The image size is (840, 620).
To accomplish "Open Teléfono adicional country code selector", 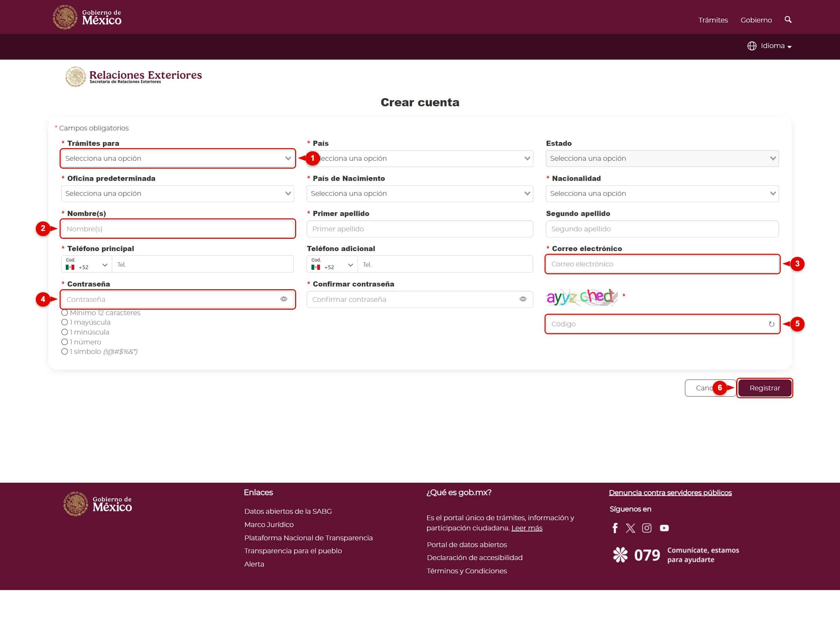I will [332, 264].
